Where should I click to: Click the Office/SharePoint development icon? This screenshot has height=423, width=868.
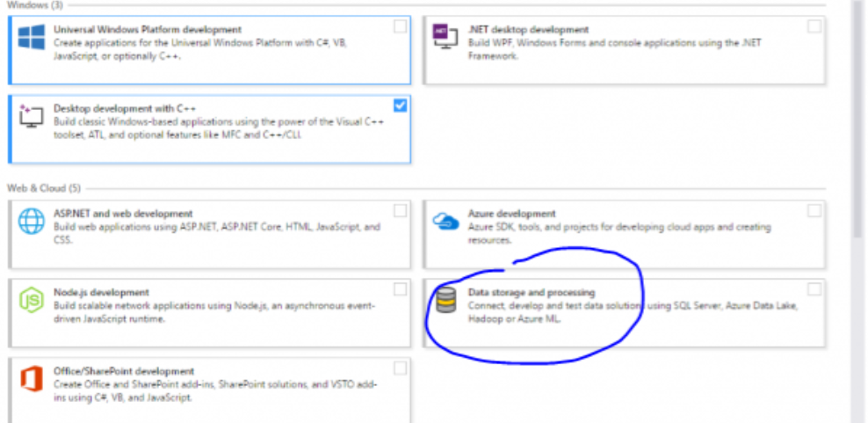click(32, 380)
